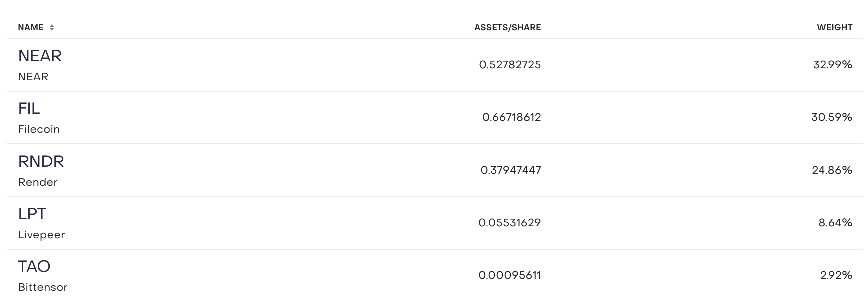Click Render's 24.86% weight value

(832, 170)
